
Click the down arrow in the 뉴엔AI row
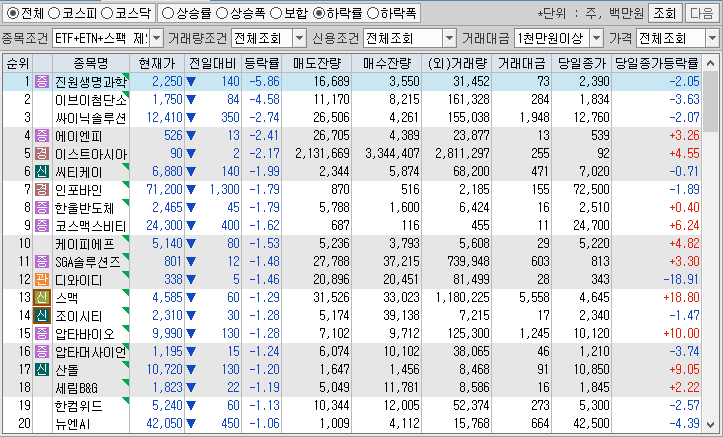191,423
